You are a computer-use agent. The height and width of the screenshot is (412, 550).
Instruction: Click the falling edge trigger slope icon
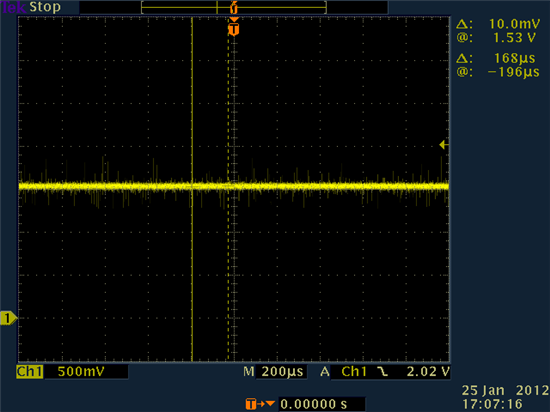(383, 372)
